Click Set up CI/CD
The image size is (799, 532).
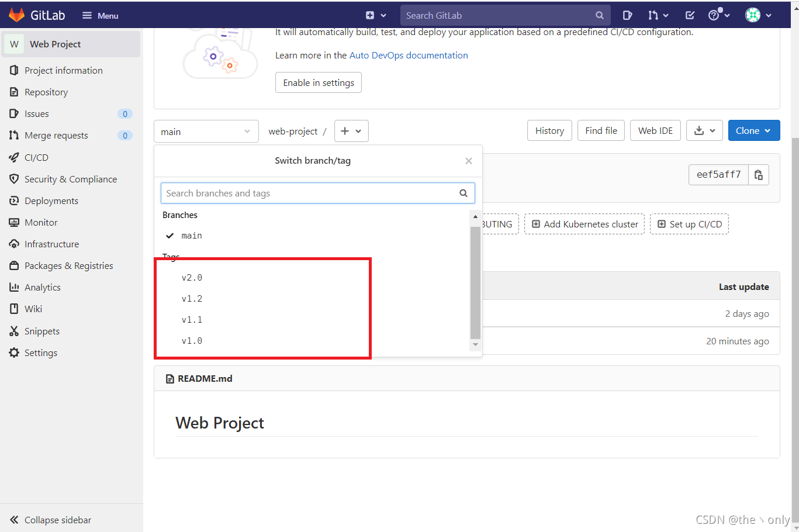pyautogui.click(x=690, y=224)
